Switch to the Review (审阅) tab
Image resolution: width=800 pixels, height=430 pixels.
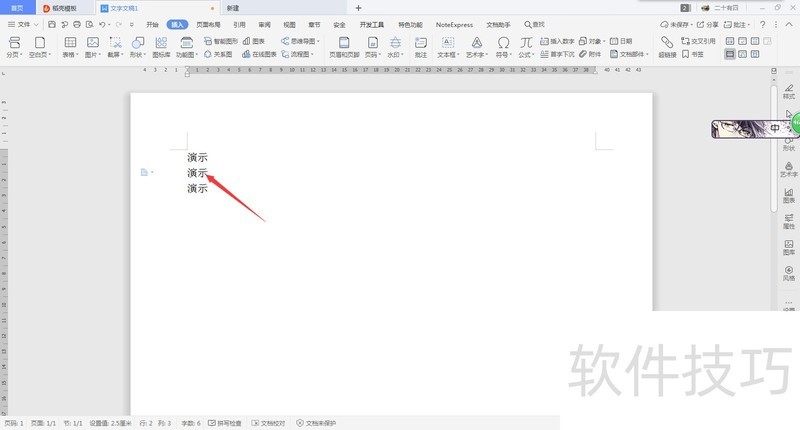click(x=264, y=24)
